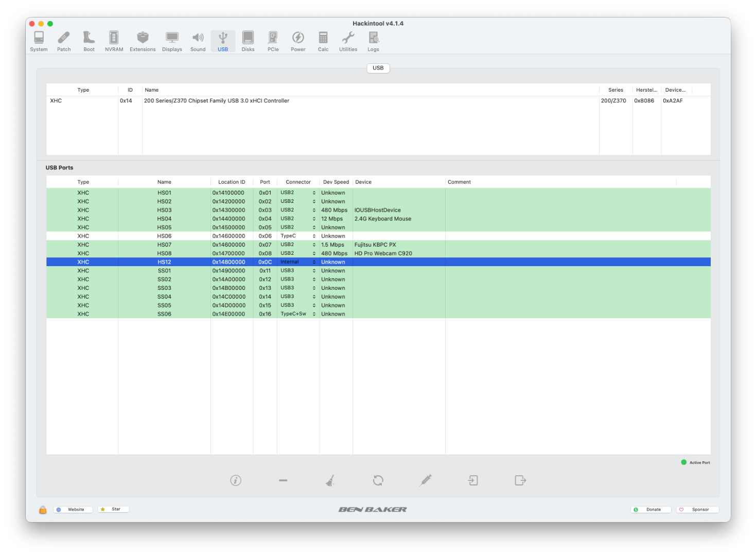Open the Displays section
The image size is (756, 556).
[x=172, y=41]
